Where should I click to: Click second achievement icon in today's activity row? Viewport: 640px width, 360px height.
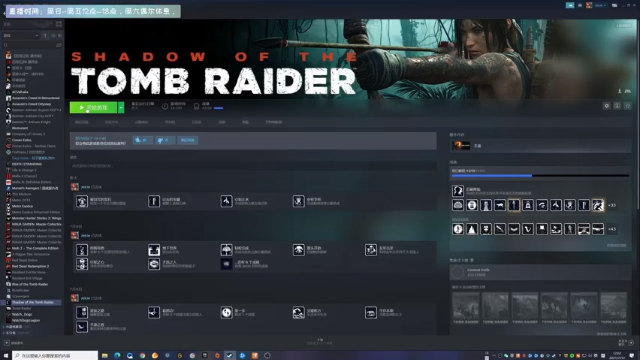click(154, 201)
